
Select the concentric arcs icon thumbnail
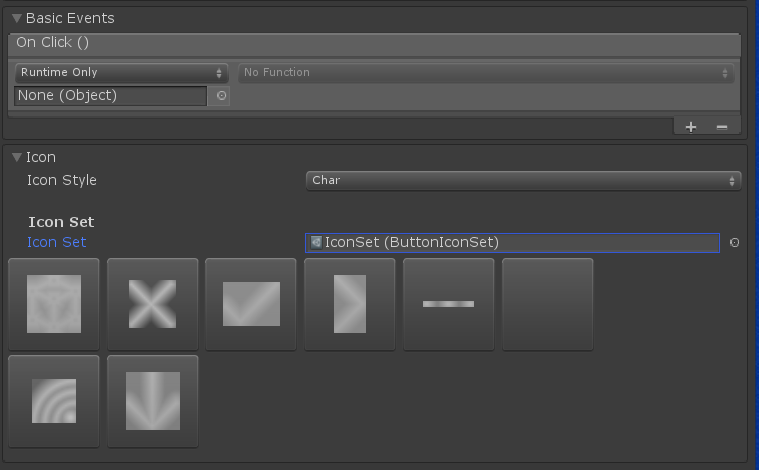[54, 401]
